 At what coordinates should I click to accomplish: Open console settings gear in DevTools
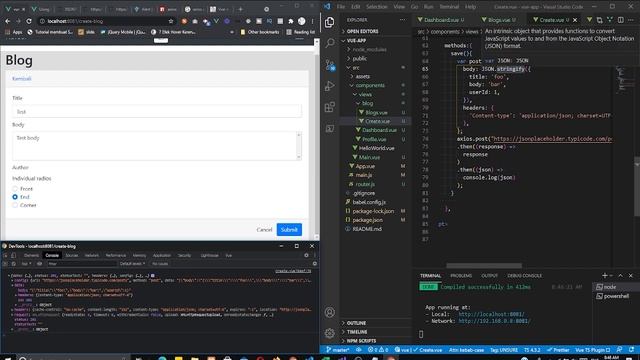314,264
